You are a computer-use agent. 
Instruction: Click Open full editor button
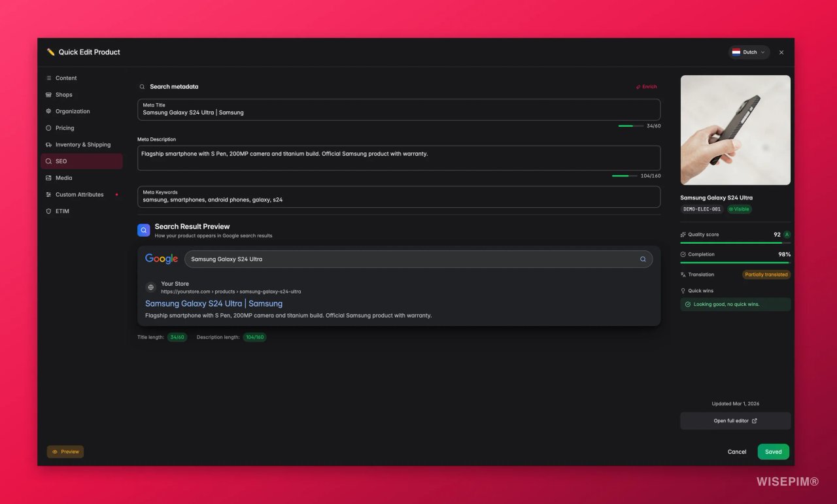pyautogui.click(x=736, y=421)
